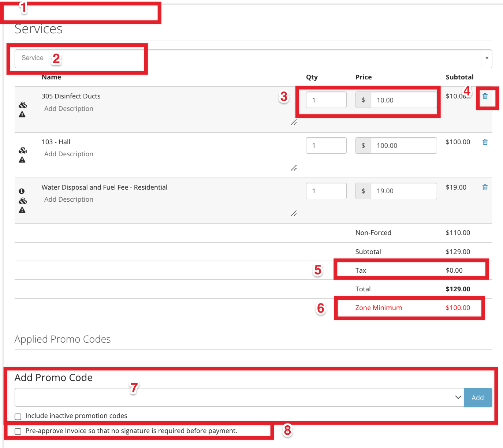Click Water Disposal and Fuel Fee - Residential name
Image resolution: width=503 pixels, height=448 pixels.
click(x=104, y=187)
